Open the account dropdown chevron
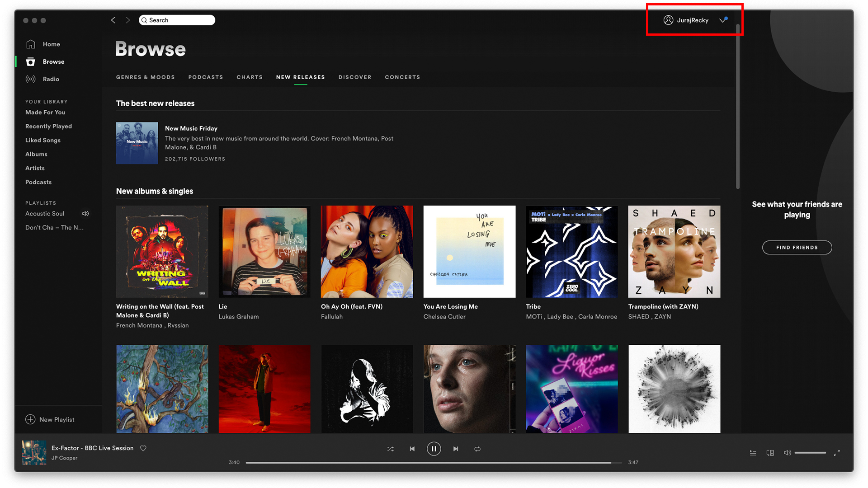Image resolution: width=868 pixels, height=488 pixels. point(723,20)
